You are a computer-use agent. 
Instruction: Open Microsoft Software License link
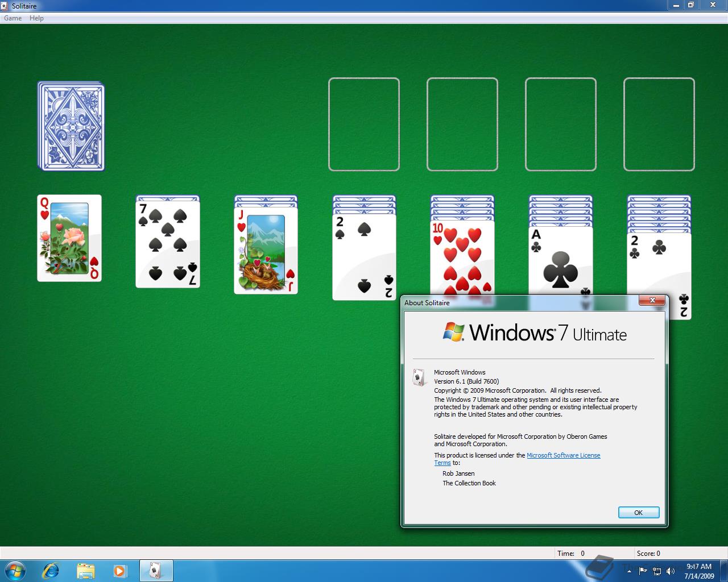click(x=563, y=455)
